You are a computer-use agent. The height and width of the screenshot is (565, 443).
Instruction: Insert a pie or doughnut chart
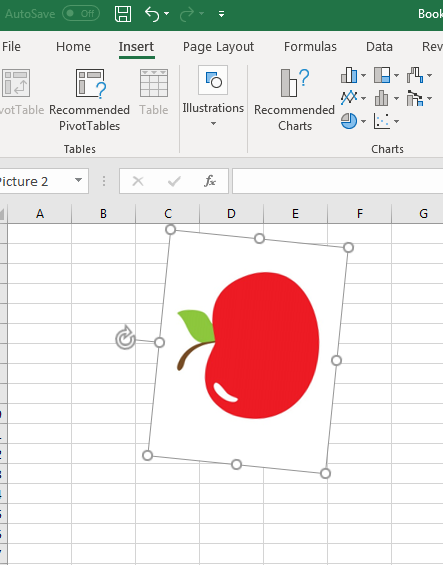tap(349, 121)
